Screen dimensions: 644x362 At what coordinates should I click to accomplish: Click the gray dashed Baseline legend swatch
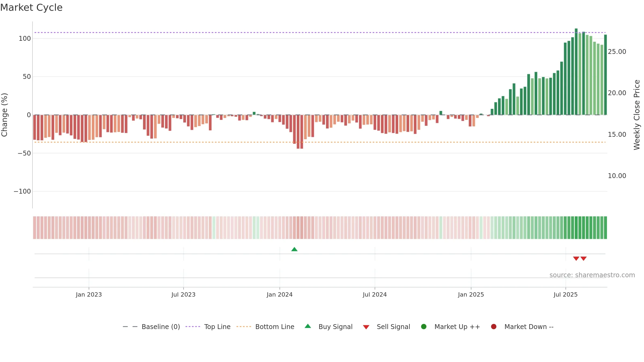(x=130, y=327)
